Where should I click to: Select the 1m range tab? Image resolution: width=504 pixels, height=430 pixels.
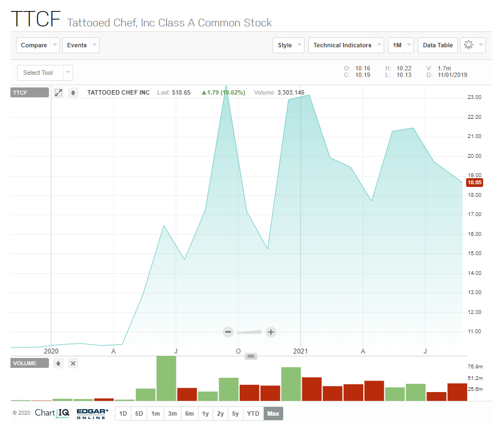click(x=156, y=414)
